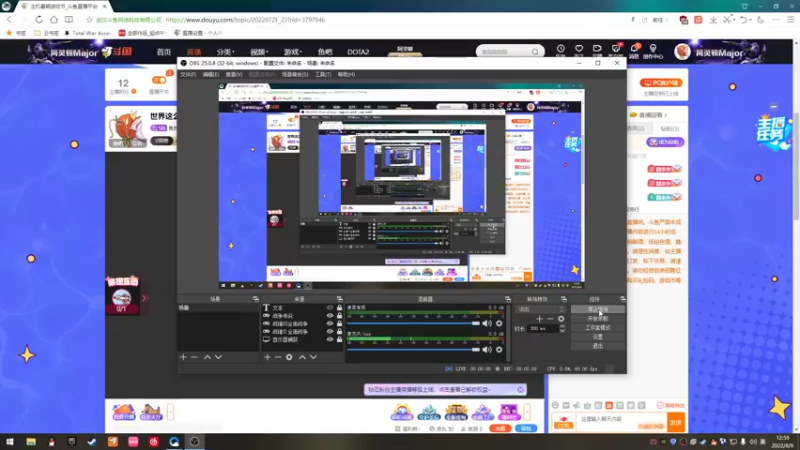Click the stop streaming button in OBS
This screenshot has height=450, width=800.
(x=597, y=309)
